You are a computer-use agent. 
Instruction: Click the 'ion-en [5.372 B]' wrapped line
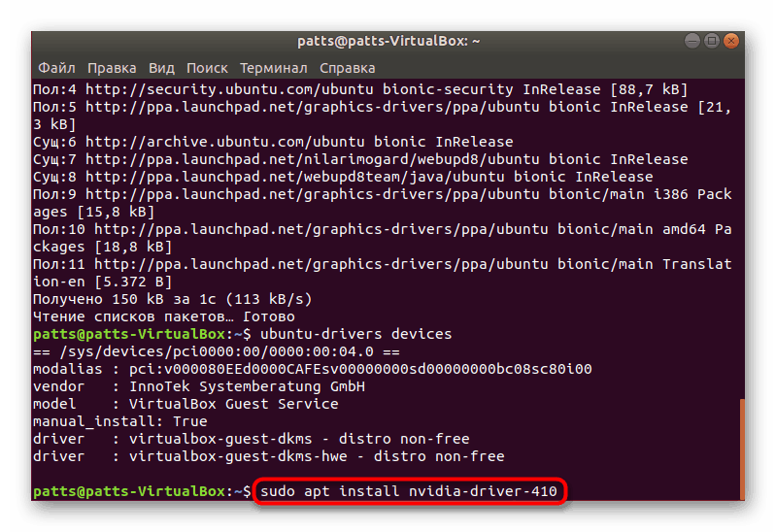pos(102,283)
